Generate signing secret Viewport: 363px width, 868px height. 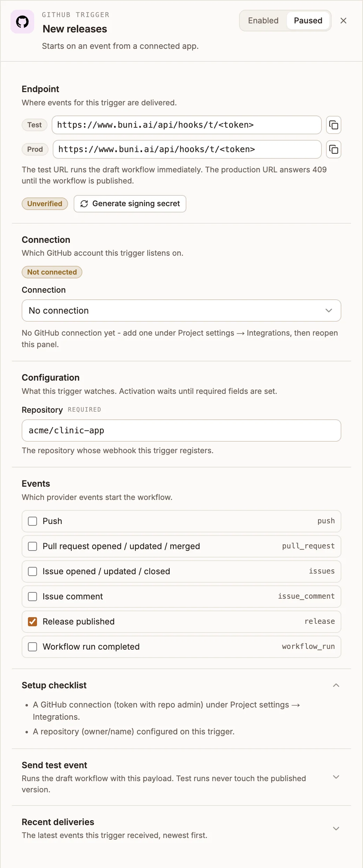(x=130, y=204)
